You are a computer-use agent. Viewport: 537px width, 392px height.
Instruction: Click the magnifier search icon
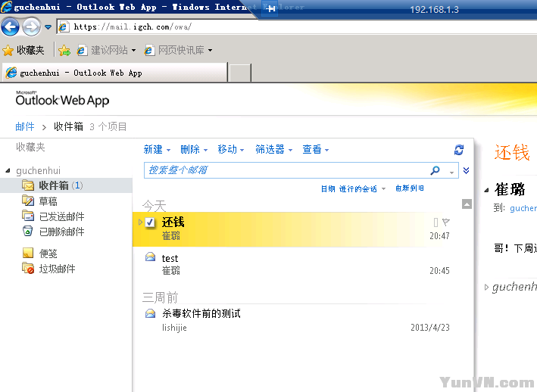pyautogui.click(x=436, y=170)
